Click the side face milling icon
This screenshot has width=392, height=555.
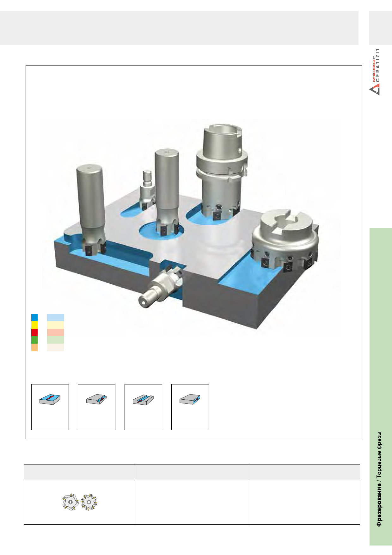(190, 400)
